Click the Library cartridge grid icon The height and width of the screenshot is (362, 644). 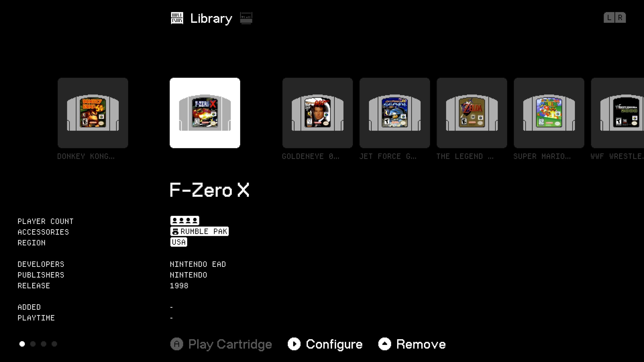[177, 18]
